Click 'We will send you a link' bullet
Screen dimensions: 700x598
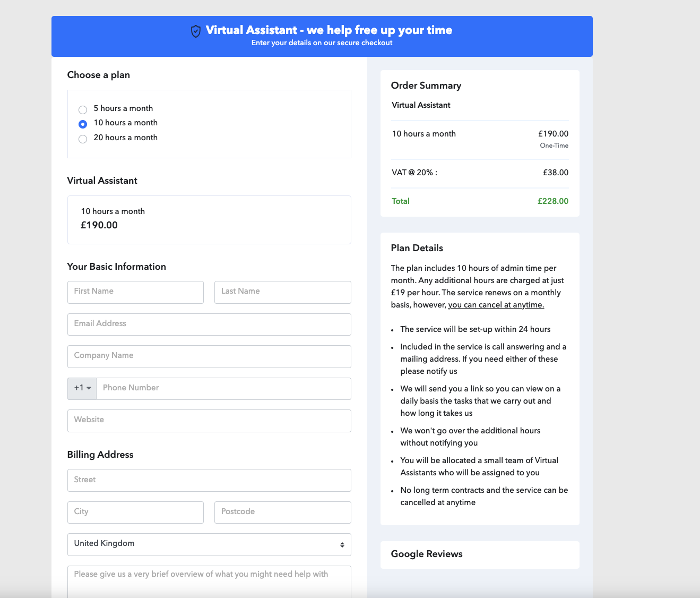coord(480,401)
